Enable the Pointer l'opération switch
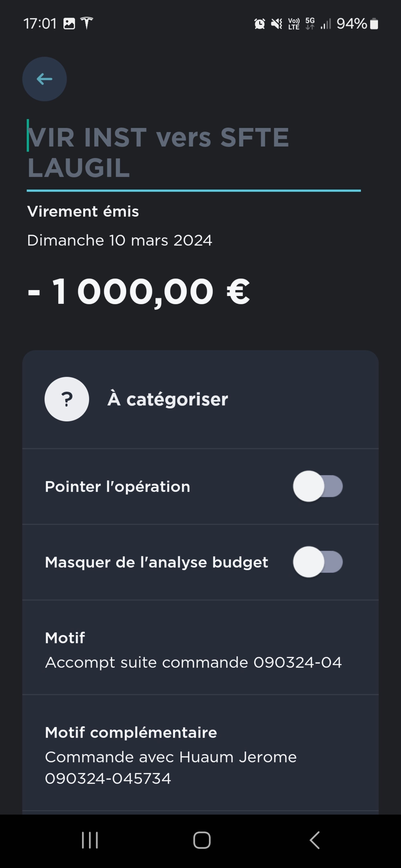Image resolution: width=401 pixels, height=868 pixels. (318, 487)
